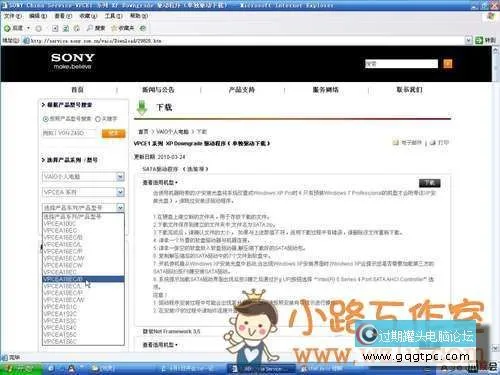Open the 工具 (Tools) menu
This screenshot has height=375, width=500.
113,16
